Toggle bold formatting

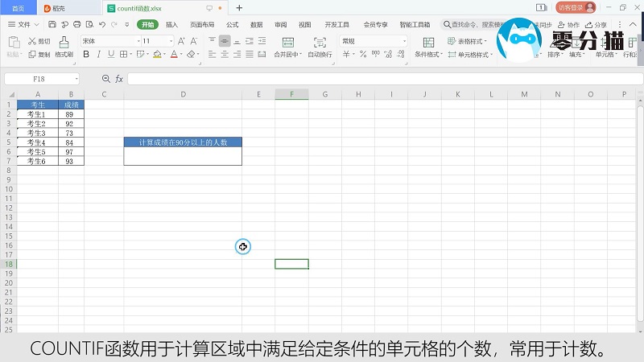[x=86, y=55]
